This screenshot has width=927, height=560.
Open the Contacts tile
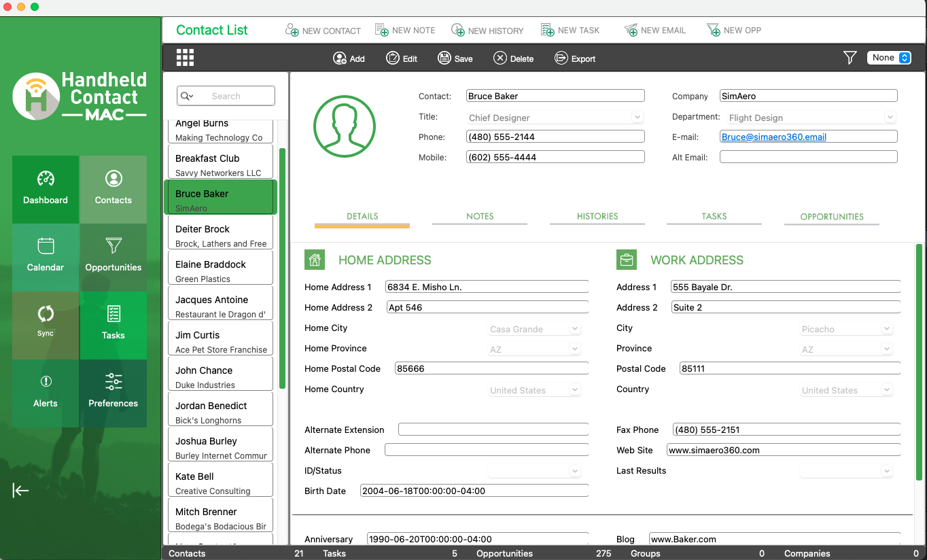click(x=113, y=190)
